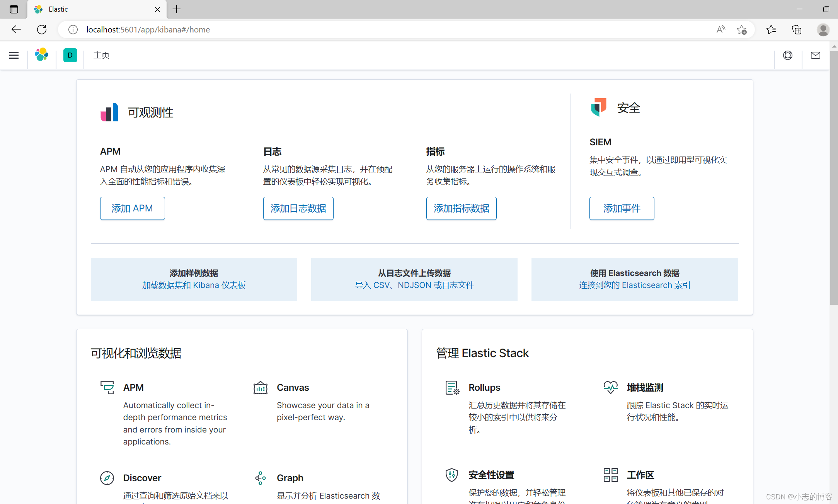
Task: Open a new browser tab
Action: [x=177, y=9]
